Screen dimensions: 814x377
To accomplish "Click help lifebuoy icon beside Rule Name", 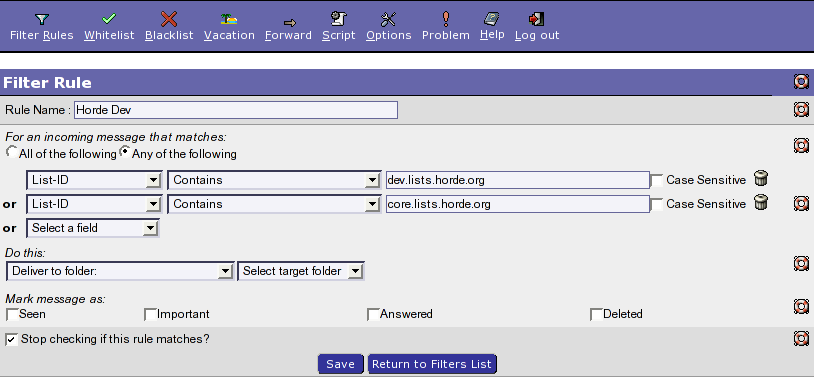I will coord(801,109).
